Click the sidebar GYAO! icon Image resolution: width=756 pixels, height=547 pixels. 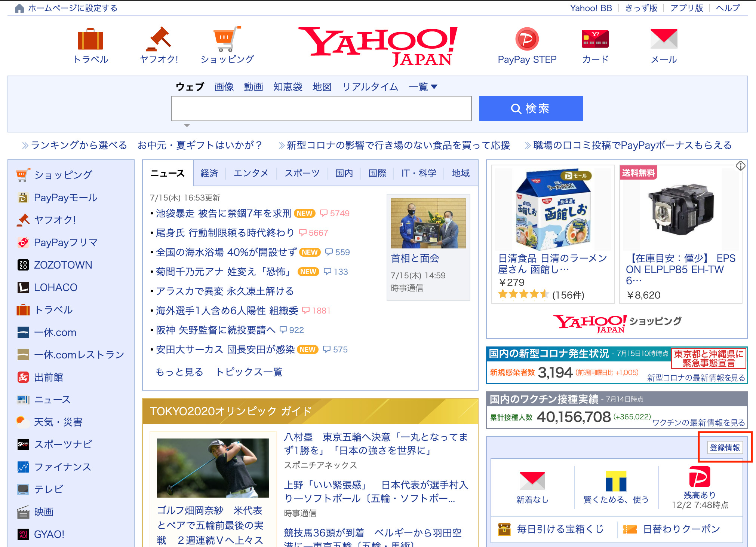(x=23, y=534)
